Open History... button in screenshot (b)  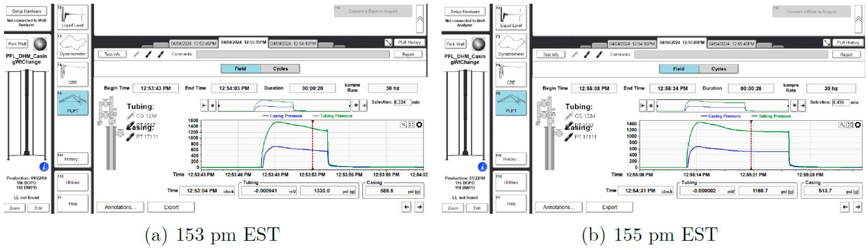click(x=511, y=159)
